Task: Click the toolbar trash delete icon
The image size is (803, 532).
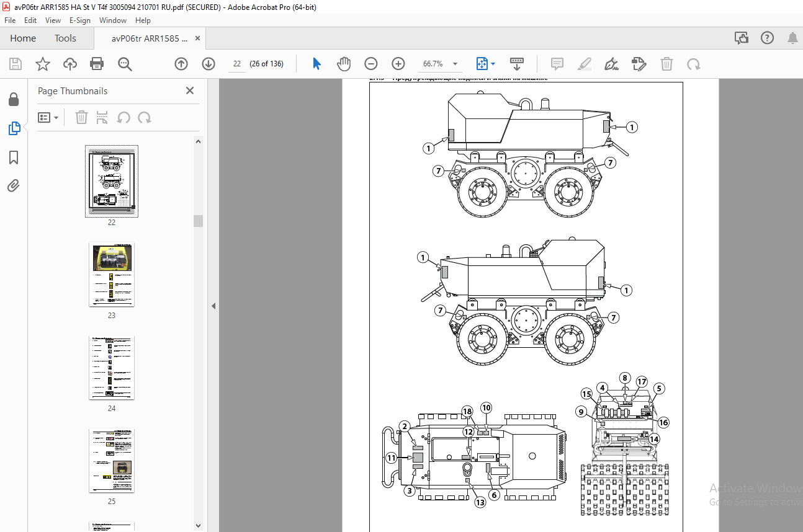Action: click(x=666, y=64)
